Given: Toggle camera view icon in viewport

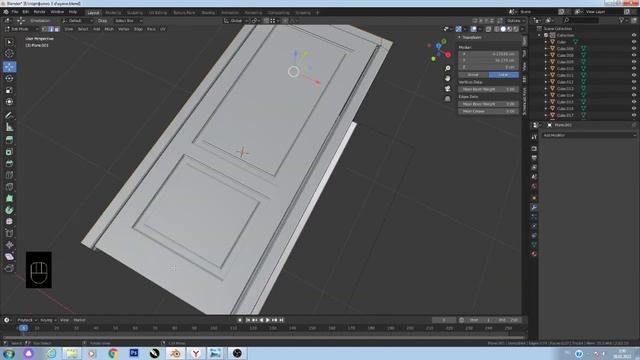Looking at the screenshot, I should point(447,89).
